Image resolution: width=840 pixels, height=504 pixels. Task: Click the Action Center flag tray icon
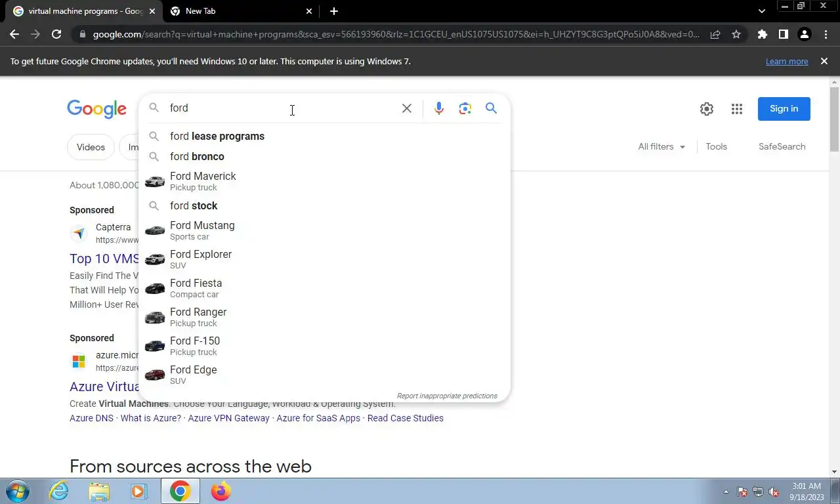742,492
